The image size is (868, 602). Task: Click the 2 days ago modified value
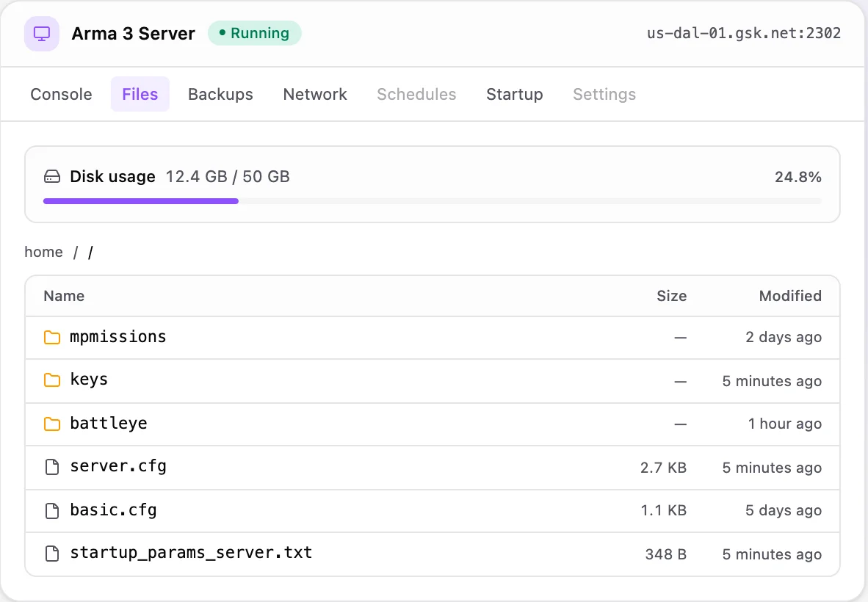[x=784, y=337]
